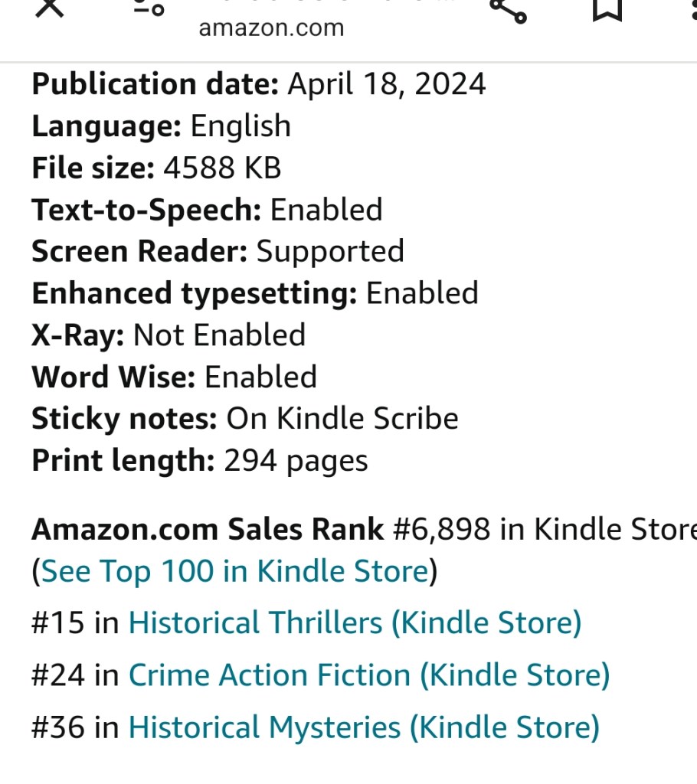Image resolution: width=697 pixels, height=784 pixels.
Task: Tap the Language English detail line
Action: tap(161, 126)
